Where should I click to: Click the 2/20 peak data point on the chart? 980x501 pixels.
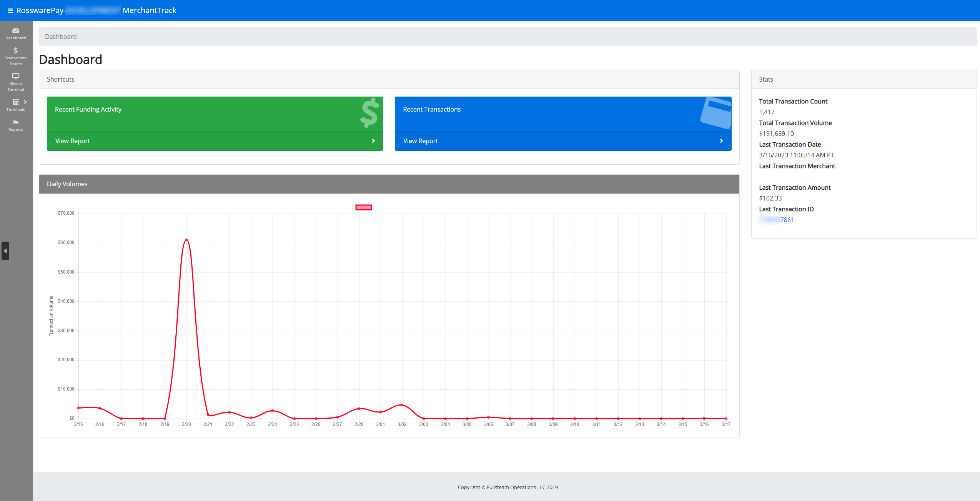(186, 239)
